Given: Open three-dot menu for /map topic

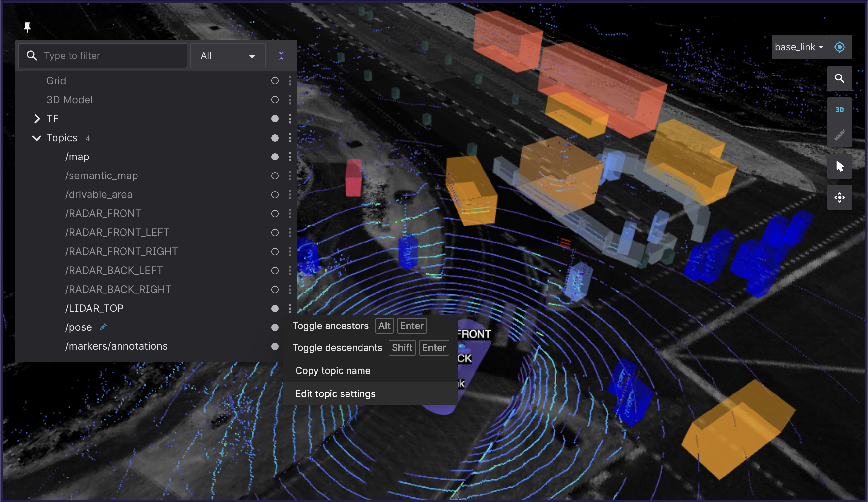Looking at the screenshot, I should pos(290,157).
